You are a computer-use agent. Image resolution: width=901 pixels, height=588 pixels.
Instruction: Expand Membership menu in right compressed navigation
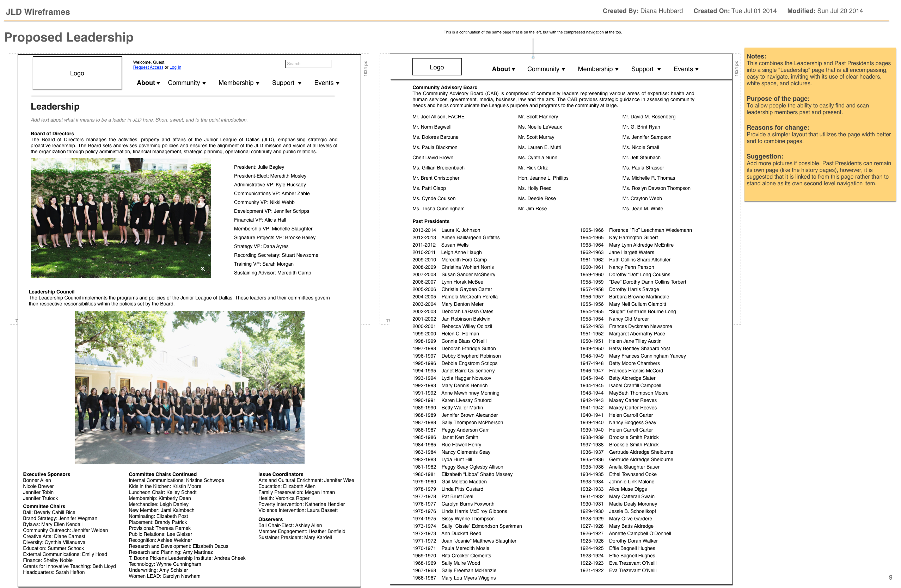click(598, 69)
